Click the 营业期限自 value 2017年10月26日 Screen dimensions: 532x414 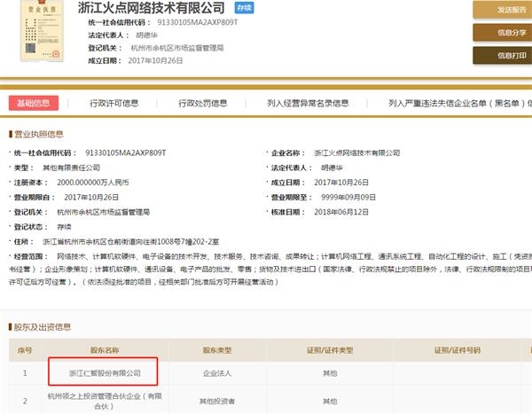[x=91, y=198]
